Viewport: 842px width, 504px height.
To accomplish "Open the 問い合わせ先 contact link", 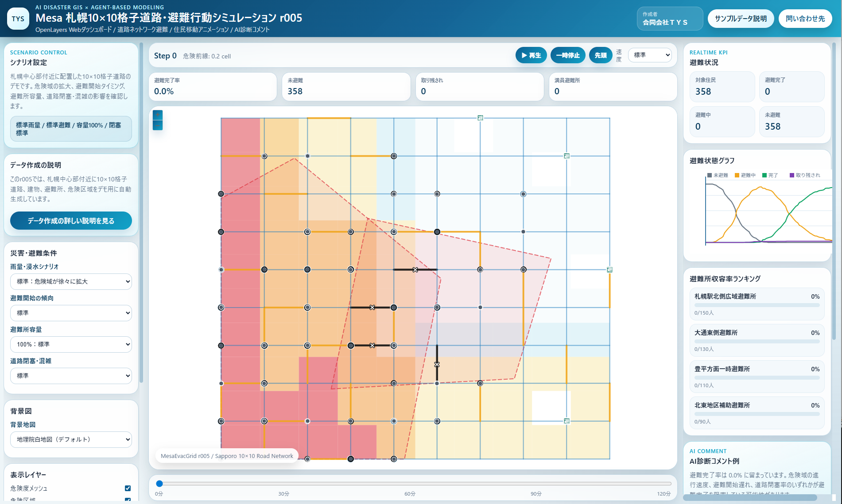I will [805, 19].
